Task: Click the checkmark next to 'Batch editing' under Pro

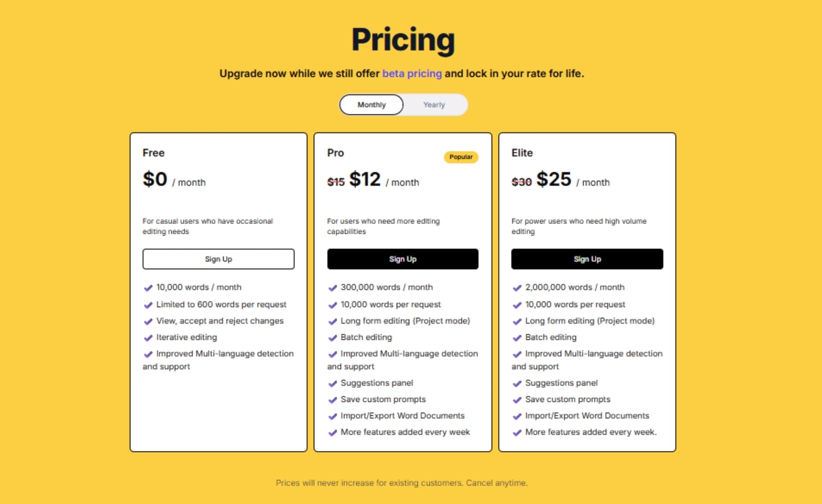Action: pyautogui.click(x=333, y=337)
